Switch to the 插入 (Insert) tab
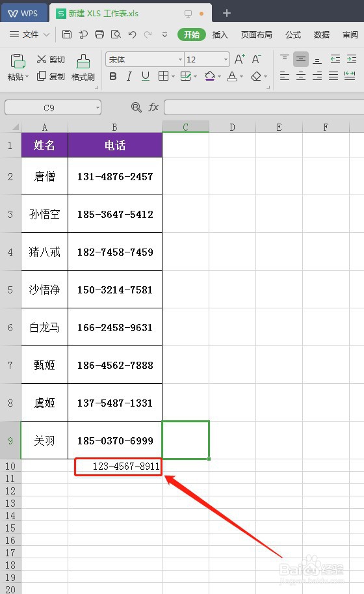This screenshot has height=594, width=364. (220, 35)
